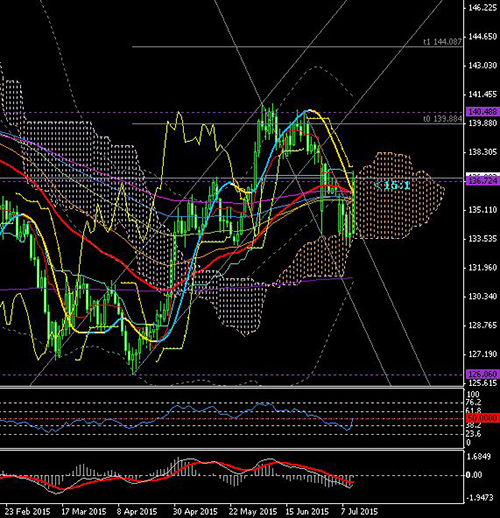
Task: Click the 76.2 level on RSI scale
Action: coord(474,402)
